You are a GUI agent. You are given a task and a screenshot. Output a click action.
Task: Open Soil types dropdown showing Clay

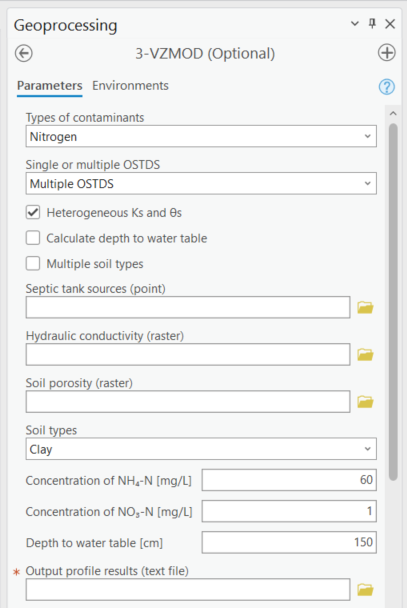coord(201,449)
